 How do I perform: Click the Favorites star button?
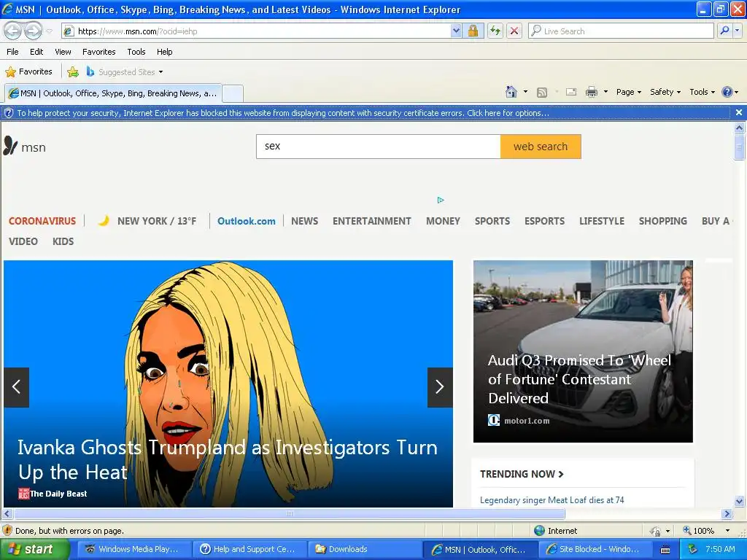(x=29, y=72)
